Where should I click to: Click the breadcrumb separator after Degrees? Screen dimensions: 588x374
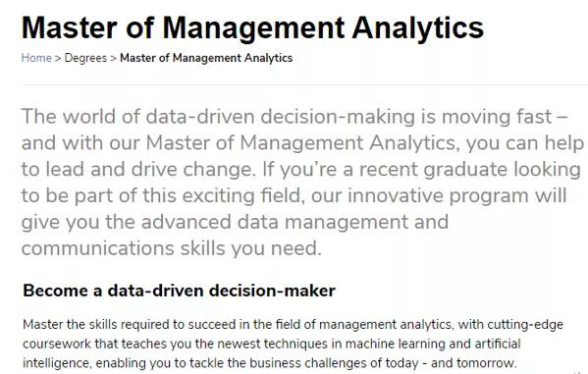coord(113,59)
